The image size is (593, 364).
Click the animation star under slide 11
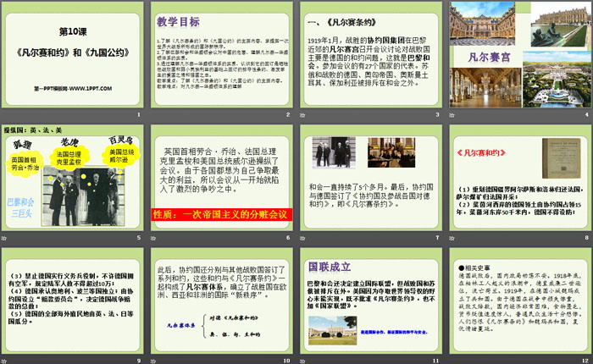coord(302,361)
